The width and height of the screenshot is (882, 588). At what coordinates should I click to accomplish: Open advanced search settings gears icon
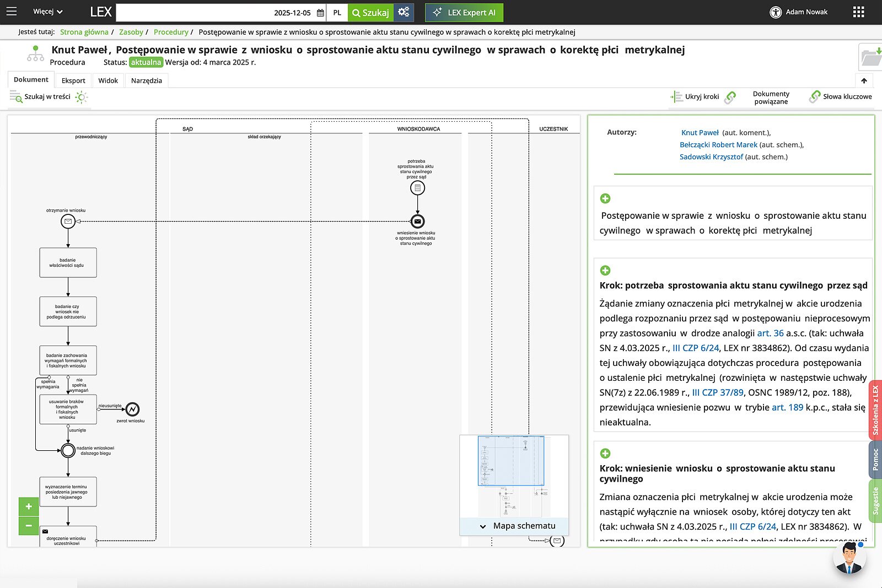click(x=404, y=12)
